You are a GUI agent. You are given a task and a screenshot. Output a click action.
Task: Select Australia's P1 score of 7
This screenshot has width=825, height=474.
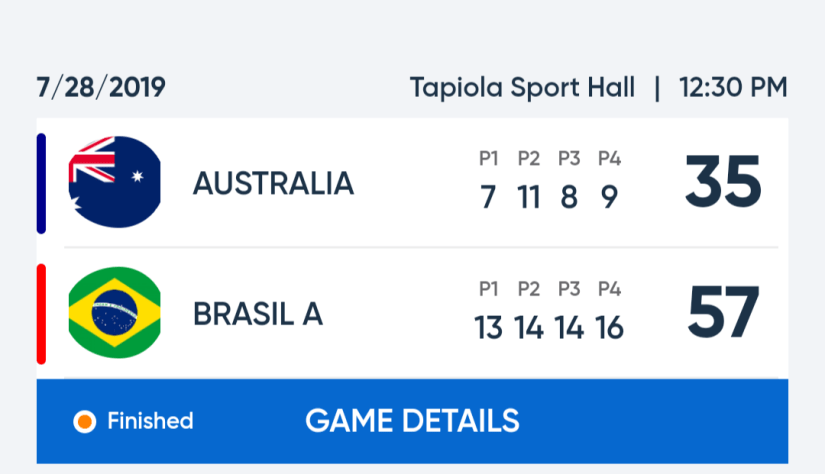(x=488, y=197)
